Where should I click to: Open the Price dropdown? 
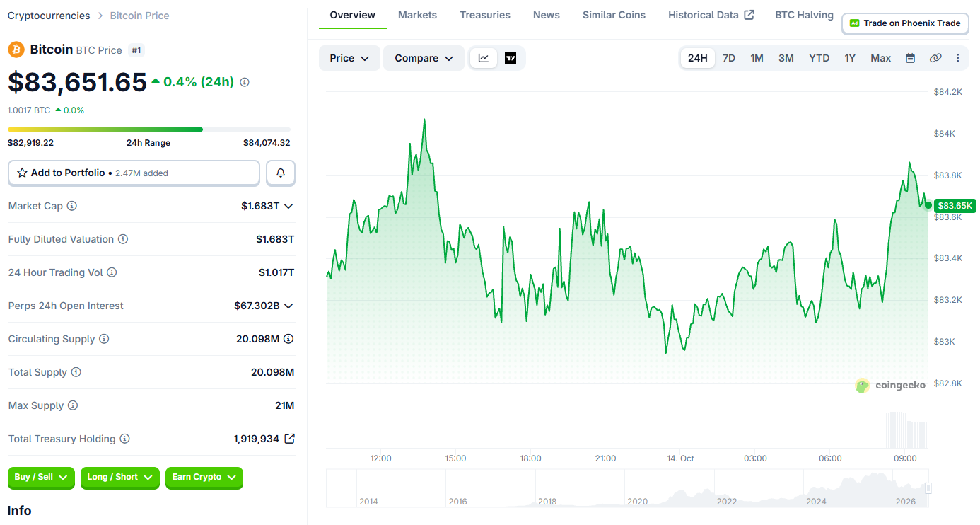tap(349, 58)
